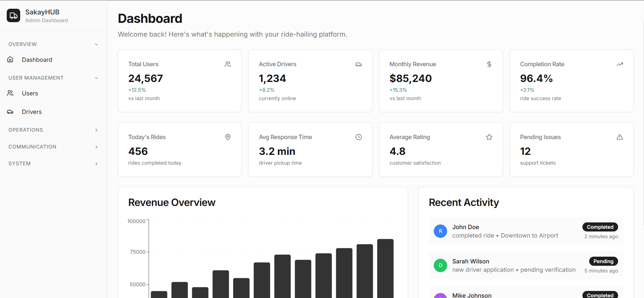644x298 pixels.
Task: Click the 'Sarah Wilson' activity name
Action: click(x=470, y=261)
